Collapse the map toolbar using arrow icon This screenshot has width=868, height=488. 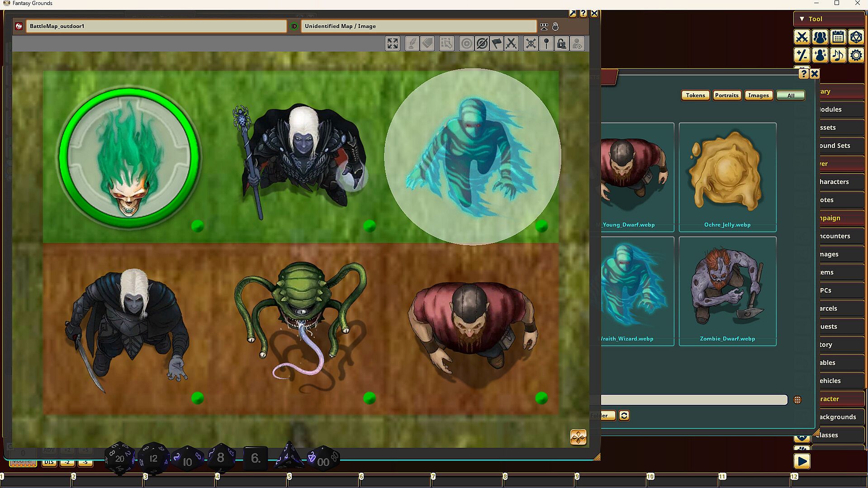[544, 27]
